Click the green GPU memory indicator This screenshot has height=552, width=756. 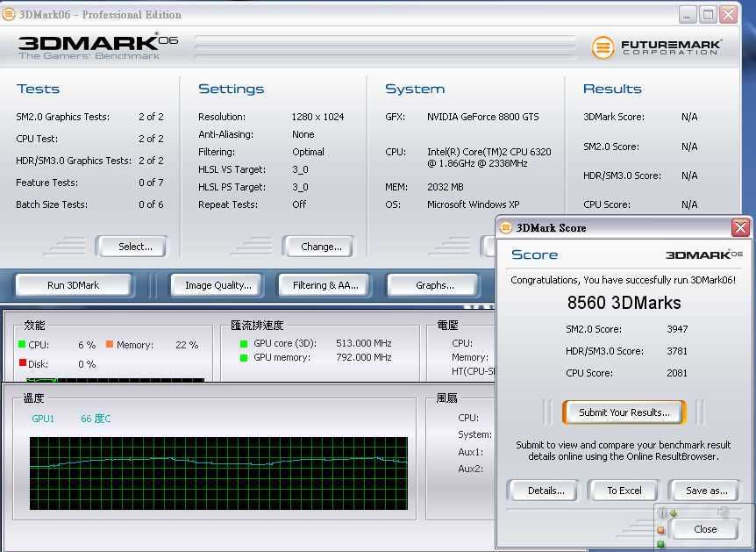[244, 357]
